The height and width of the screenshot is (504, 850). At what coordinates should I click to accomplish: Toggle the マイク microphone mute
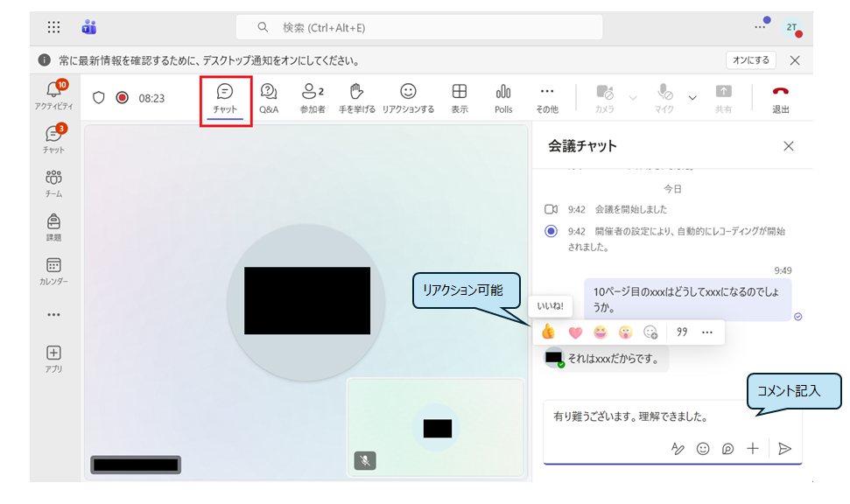[664, 98]
